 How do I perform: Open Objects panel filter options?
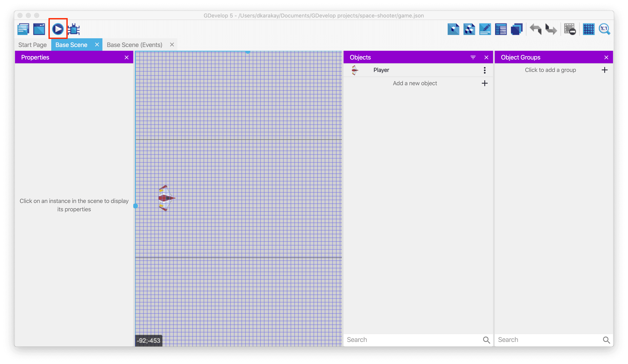click(473, 58)
